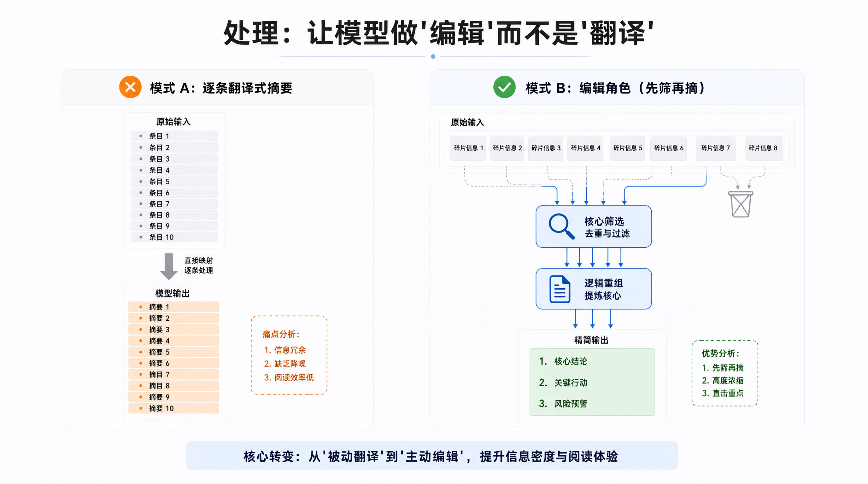Select the 碎片信息 4 card
The image size is (868, 484).
click(586, 148)
